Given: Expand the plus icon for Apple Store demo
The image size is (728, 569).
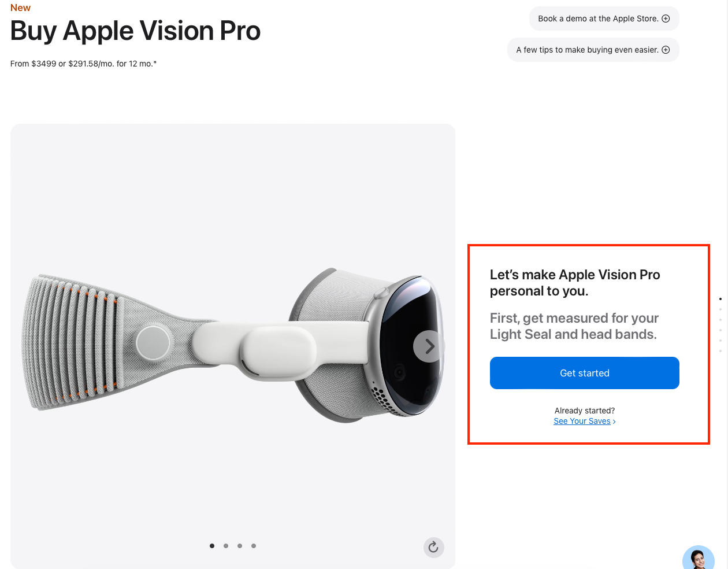Looking at the screenshot, I should [666, 19].
